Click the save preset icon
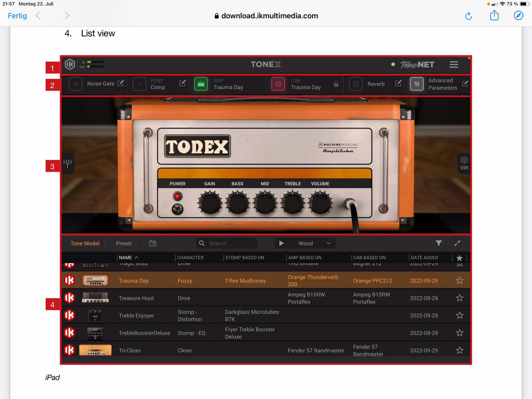This screenshot has width=532, height=399. pyautogui.click(x=153, y=243)
